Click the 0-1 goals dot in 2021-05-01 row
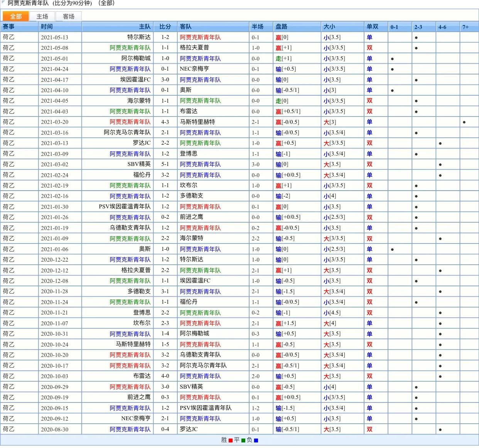The width and height of the screenshot is (479, 448). tap(392, 59)
